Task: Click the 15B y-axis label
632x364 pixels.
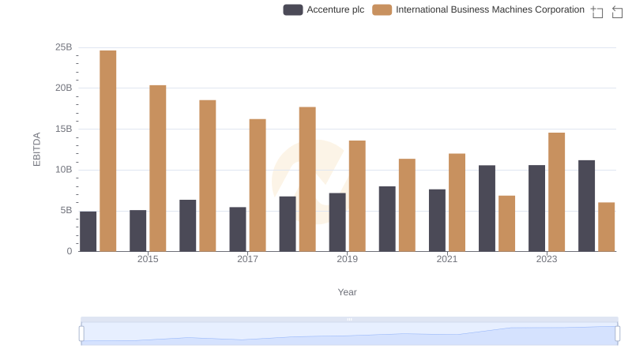Action: point(64,129)
